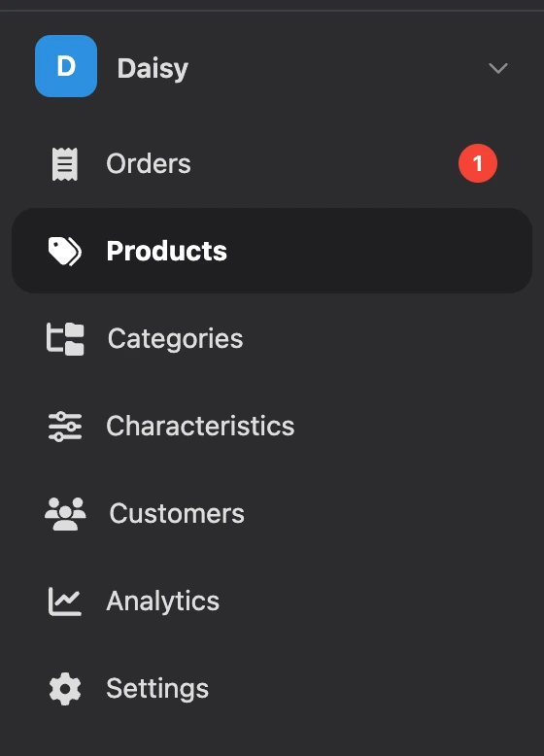Viewport: 544px width, 756px height.
Task: Go to the Orders menu label
Action: click(x=149, y=163)
